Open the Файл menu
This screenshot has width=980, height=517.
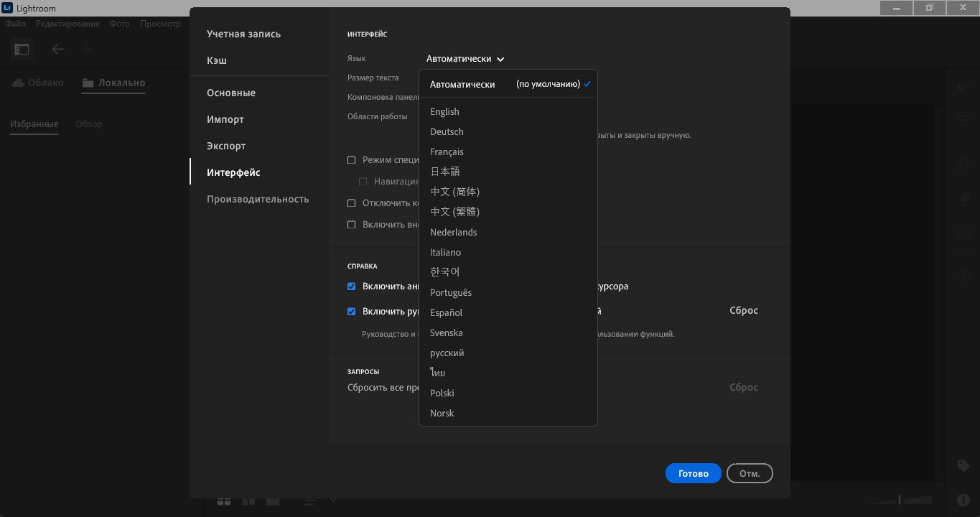[16, 24]
